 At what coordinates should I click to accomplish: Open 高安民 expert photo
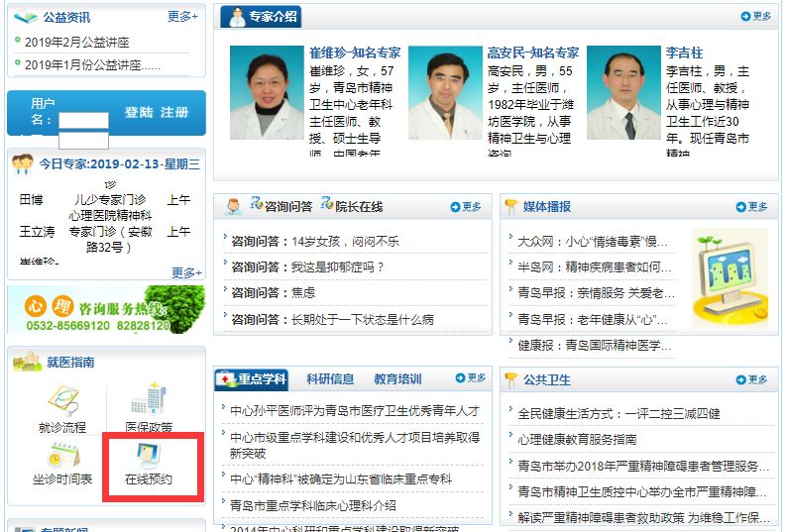[445, 92]
